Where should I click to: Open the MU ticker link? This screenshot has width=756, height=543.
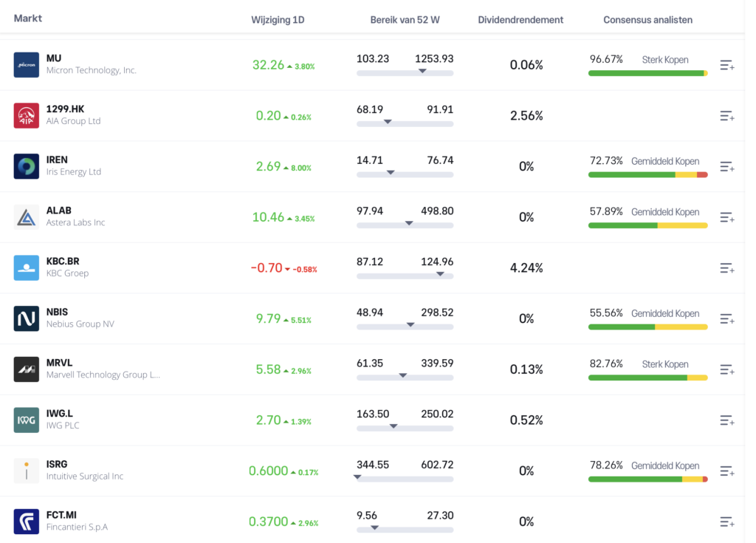(53, 58)
